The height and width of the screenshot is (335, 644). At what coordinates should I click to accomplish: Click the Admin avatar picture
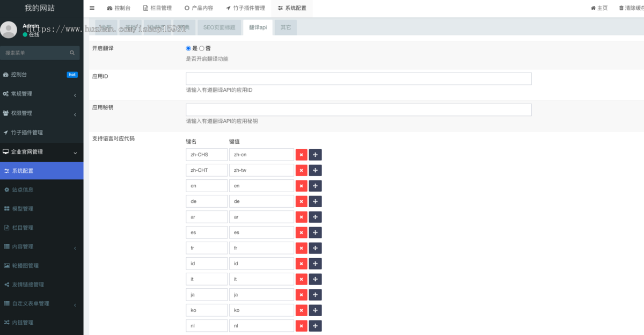(9, 30)
